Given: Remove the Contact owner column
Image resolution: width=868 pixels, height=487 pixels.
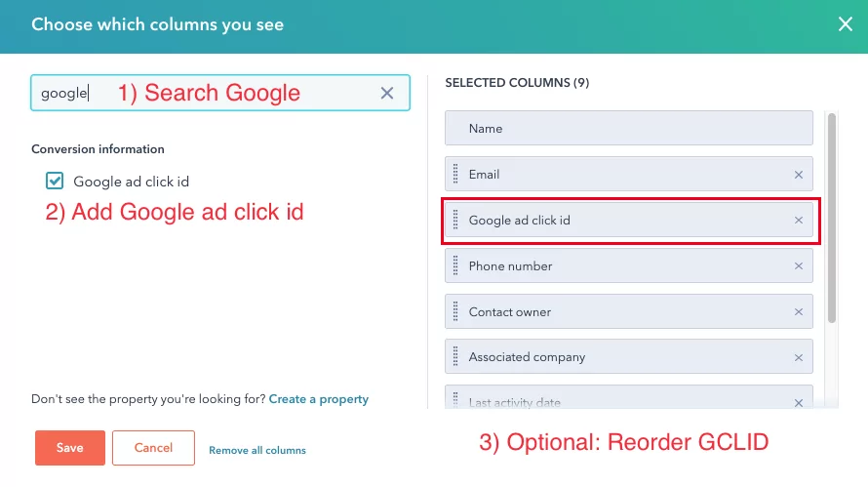Looking at the screenshot, I should coord(798,312).
